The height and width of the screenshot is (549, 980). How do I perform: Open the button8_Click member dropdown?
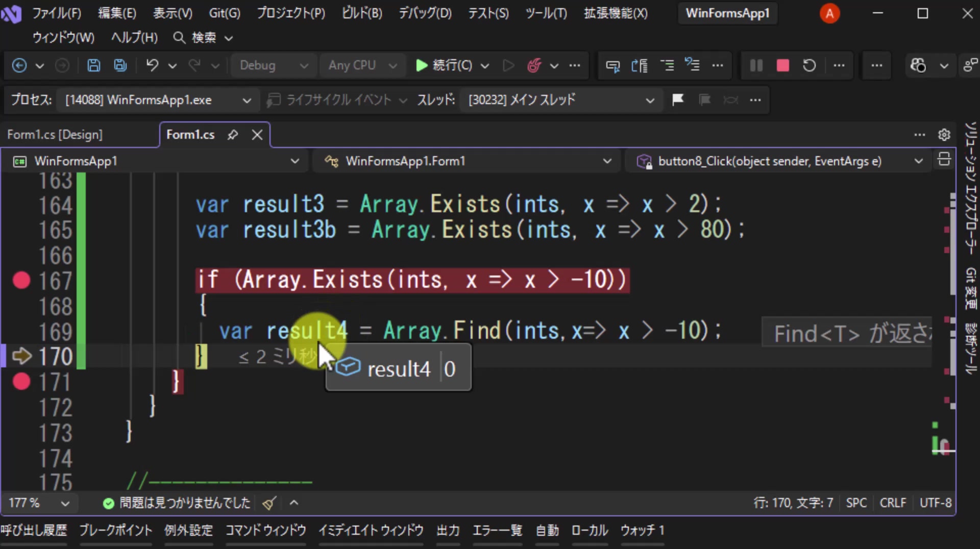pyautogui.click(x=779, y=161)
